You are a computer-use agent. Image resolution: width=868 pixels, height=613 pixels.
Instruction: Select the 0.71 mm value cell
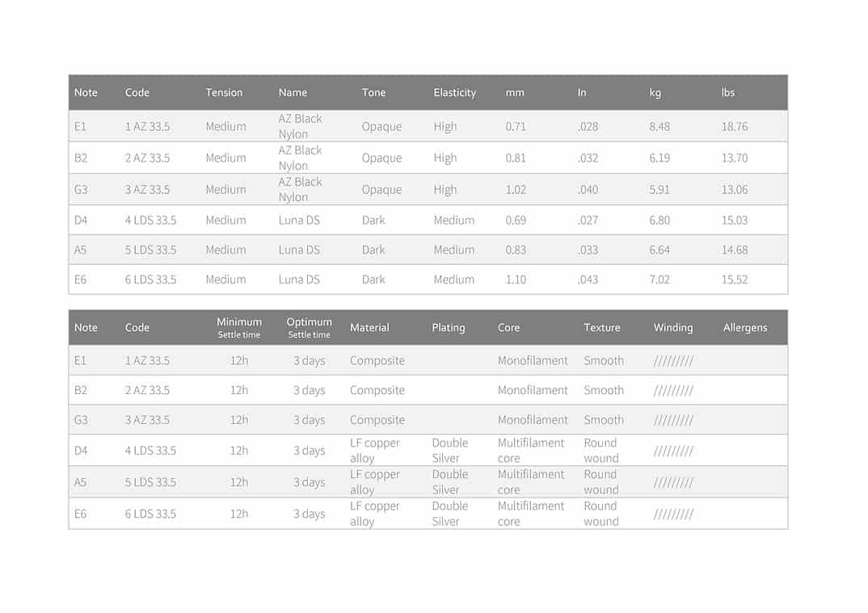[516, 127]
